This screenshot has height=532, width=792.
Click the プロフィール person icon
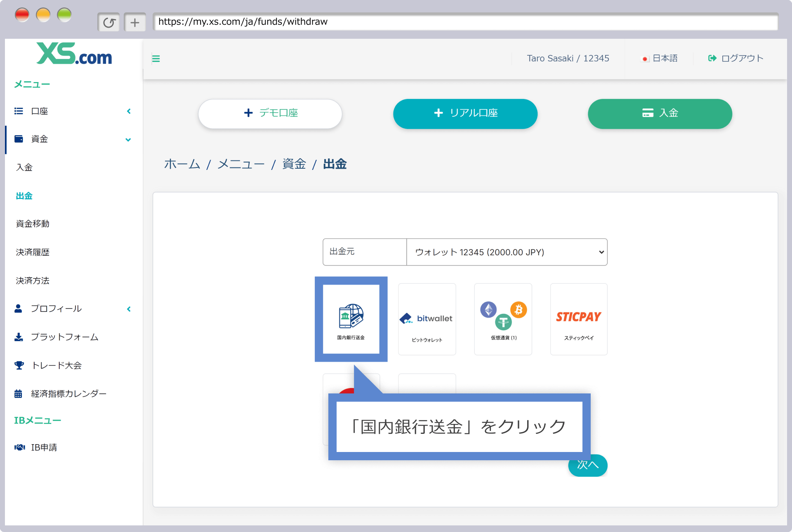click(18, 308)
